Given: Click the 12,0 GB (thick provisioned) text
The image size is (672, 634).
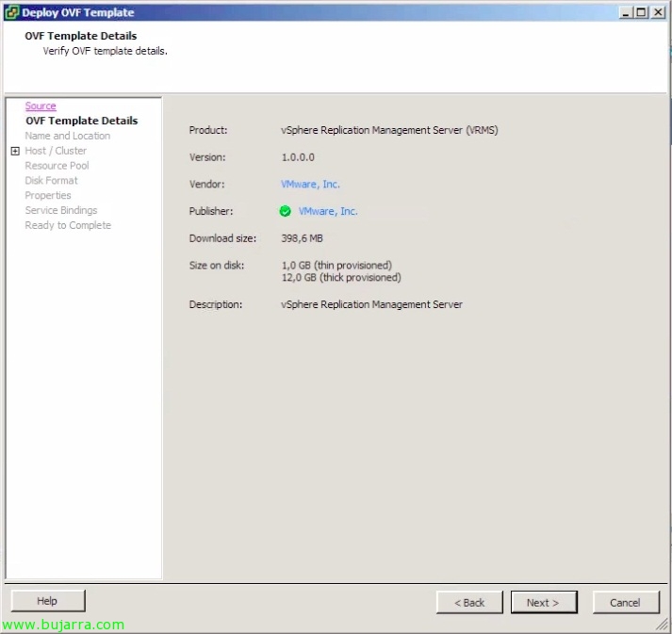Looking at the screenshot, I should [341, 278].
